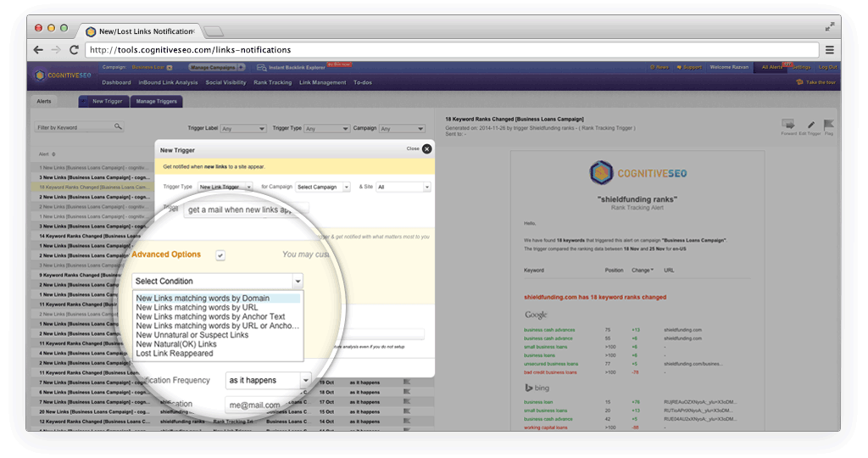Click the Filter by Keyword field

click(79, 127)
